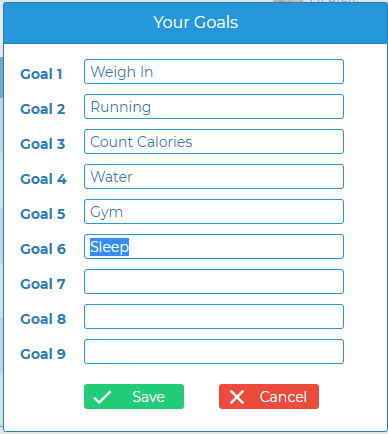Edit the Count Calories goal field
This screenshot has width=388, height=434.
click(x=214, y=142)
